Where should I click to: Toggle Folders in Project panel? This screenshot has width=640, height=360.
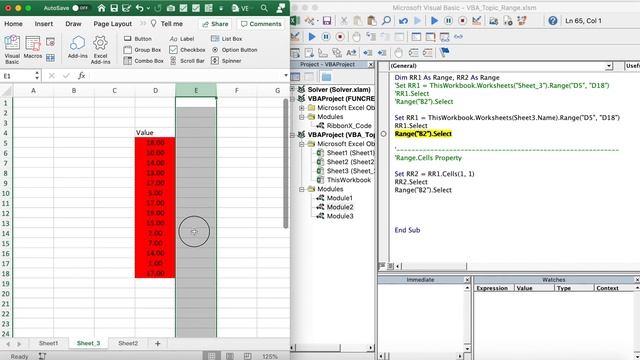tap(326, 77)
